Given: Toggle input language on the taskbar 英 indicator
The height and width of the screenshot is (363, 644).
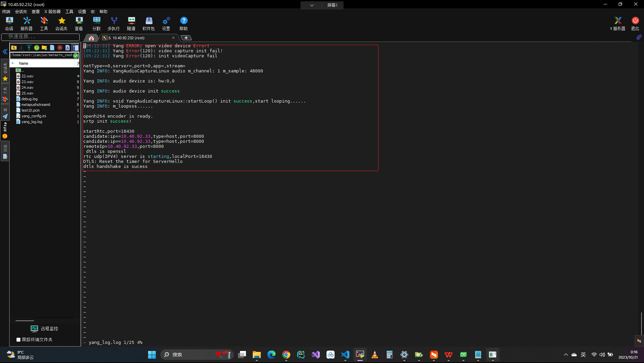Looking at the screenshot, I should (x=584, y=354).
